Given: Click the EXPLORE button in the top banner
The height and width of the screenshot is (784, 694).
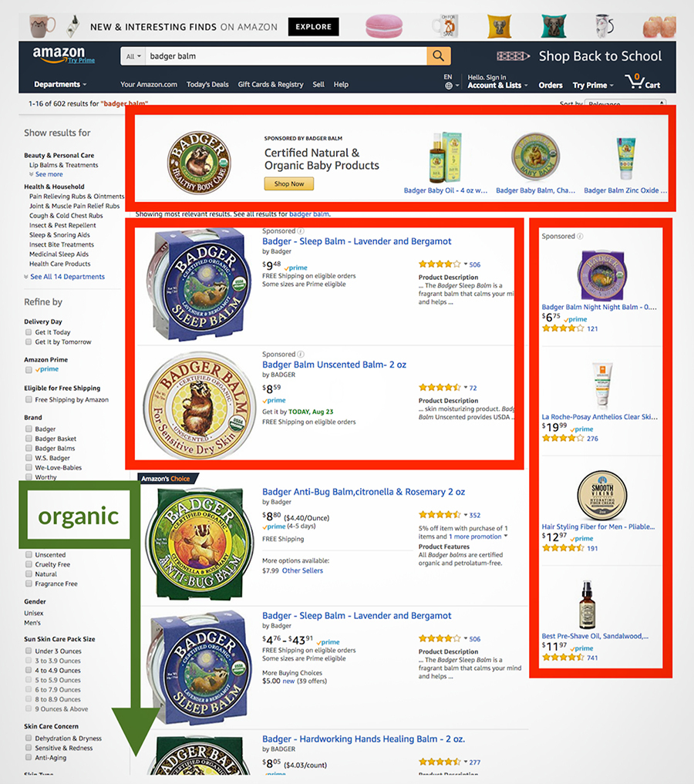Looking at the screenshot, I should coord(314,26).
